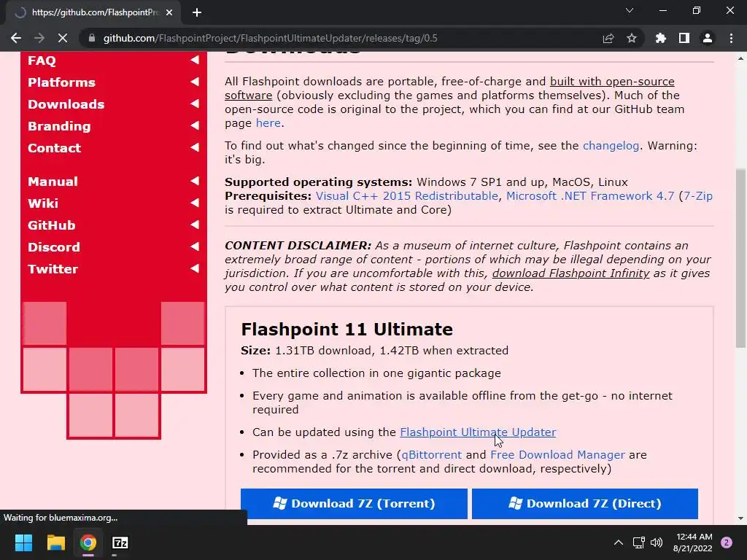Open the Contact sidebar item
This screenshot has width=747, height=560.
[54, 148]
